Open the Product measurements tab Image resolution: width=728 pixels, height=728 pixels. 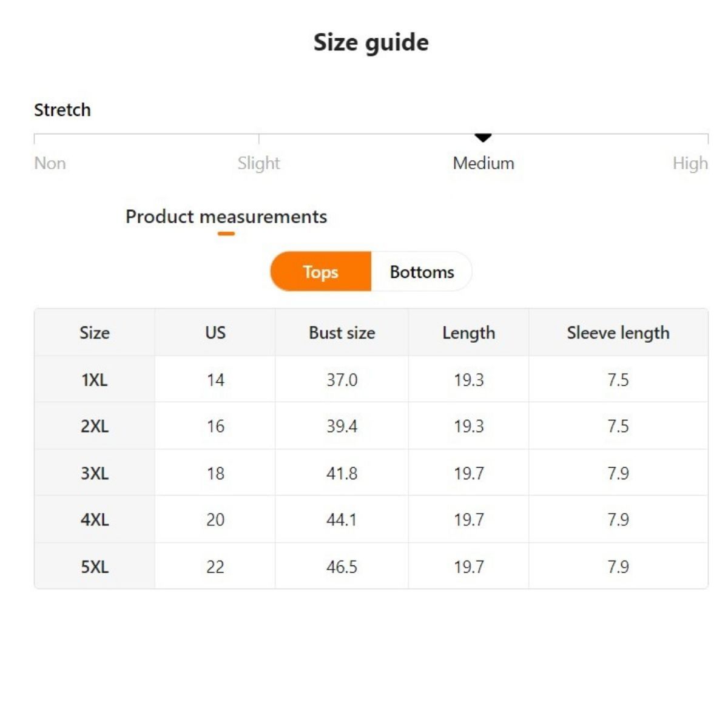[x=226, y=217]
